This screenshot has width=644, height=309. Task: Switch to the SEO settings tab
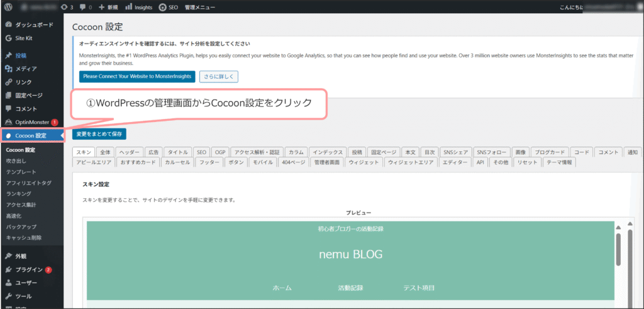tap(201, 152)
